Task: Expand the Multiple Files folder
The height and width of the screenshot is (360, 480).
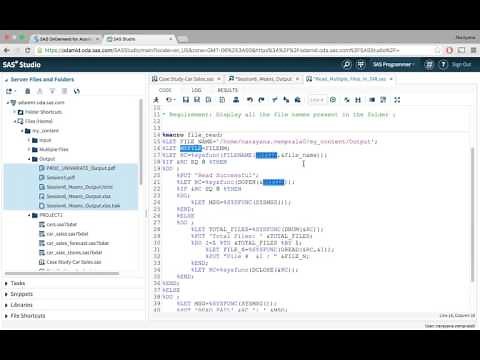Action: coord(29,149)
